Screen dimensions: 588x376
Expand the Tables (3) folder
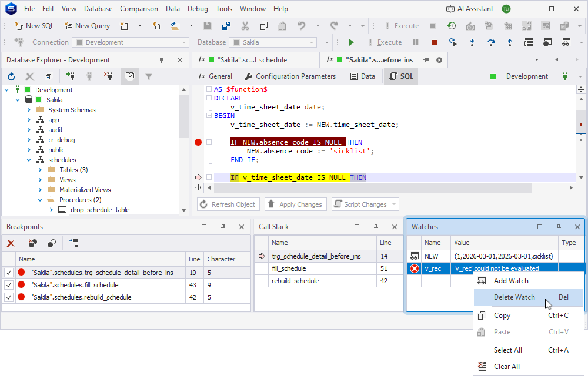pyautogui.click(x=40, y=170)
